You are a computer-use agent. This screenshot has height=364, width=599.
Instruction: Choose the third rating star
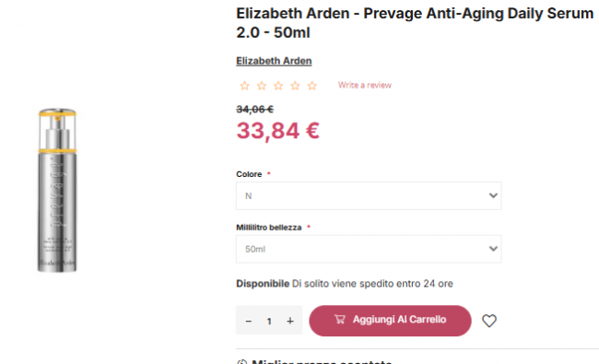(278, 86)
